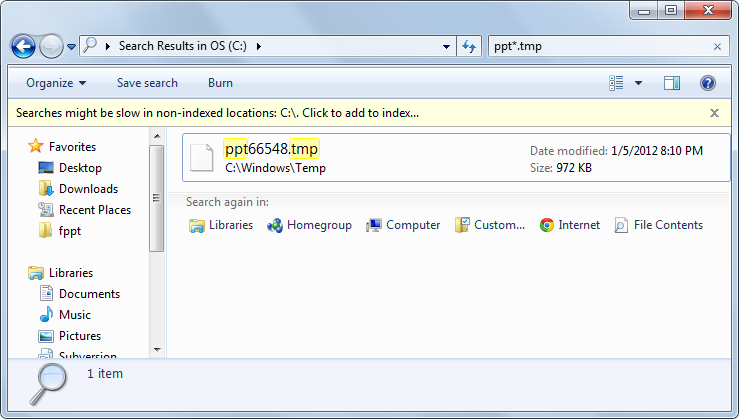Search again in Custom location

tap(490, 225)
